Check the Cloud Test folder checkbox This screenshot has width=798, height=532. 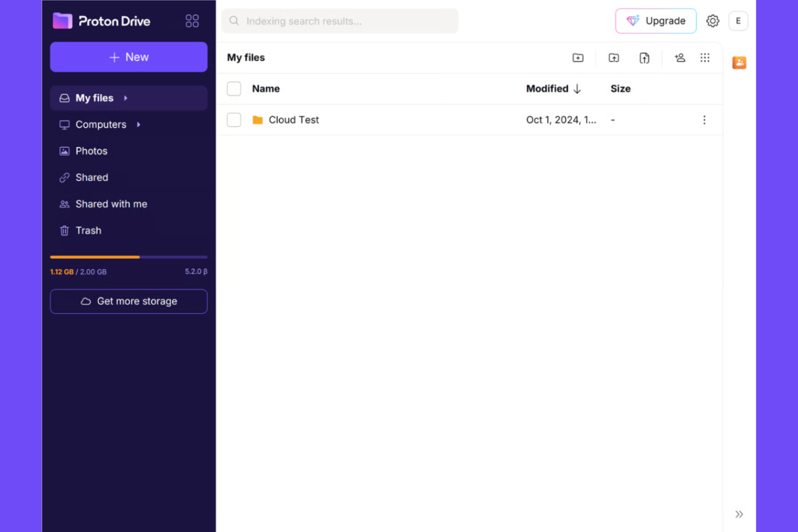[233, 120]
